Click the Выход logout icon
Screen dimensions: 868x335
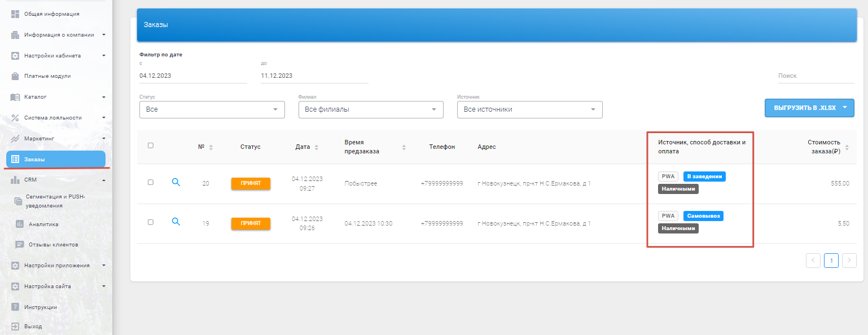pyautogui.click(x=15, y=327)
